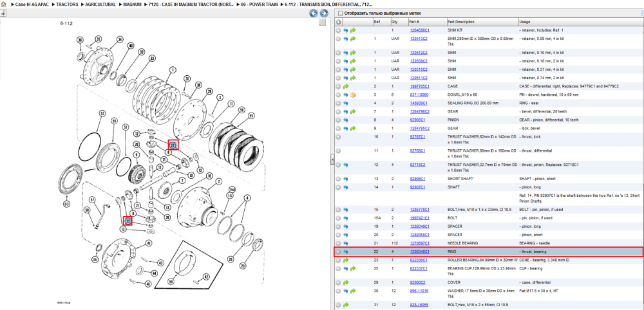Click blue arrow in NEEDLE BEARING row
Viewport: 644px width, 310px height.
pos(346,243)
